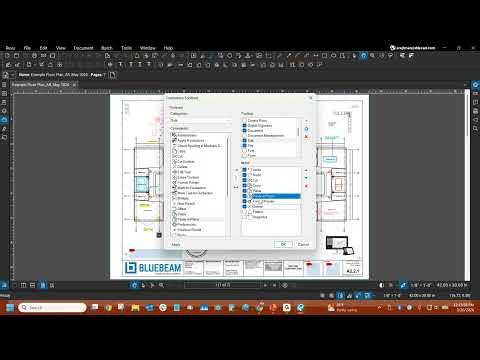Open the Revu menu
480x360 pixels.
click(10, 48)
